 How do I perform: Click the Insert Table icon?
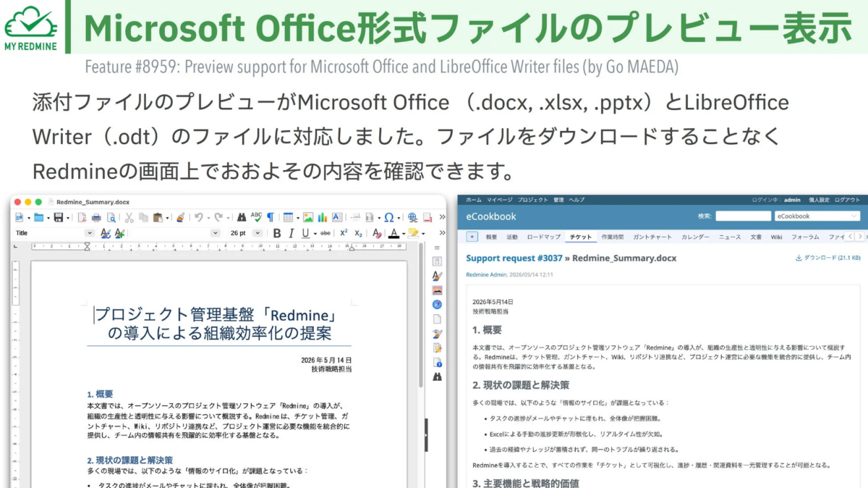tap(288, 216)
